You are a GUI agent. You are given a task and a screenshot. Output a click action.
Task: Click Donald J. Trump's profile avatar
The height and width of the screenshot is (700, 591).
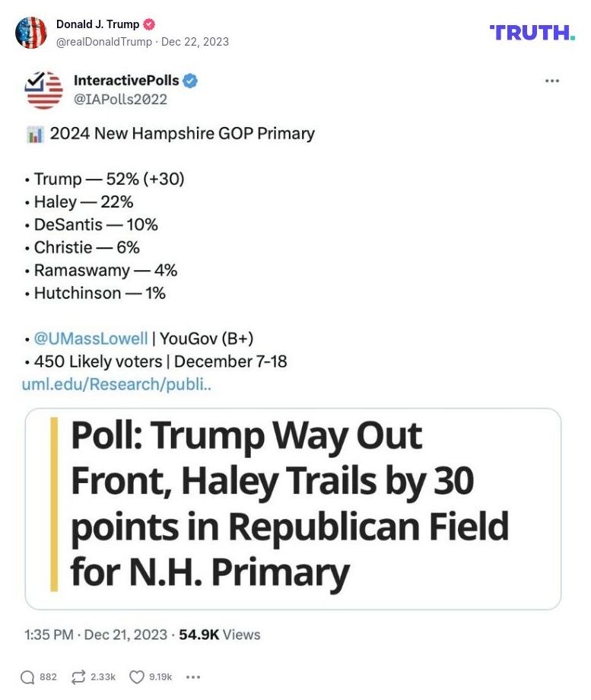tap(32, 31)
